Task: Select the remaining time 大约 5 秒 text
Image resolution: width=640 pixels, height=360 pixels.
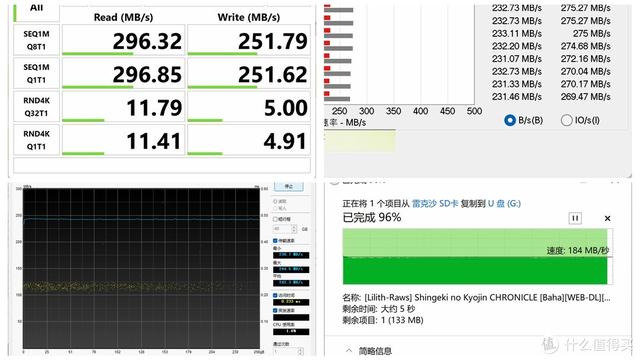Action: point(398,309)
